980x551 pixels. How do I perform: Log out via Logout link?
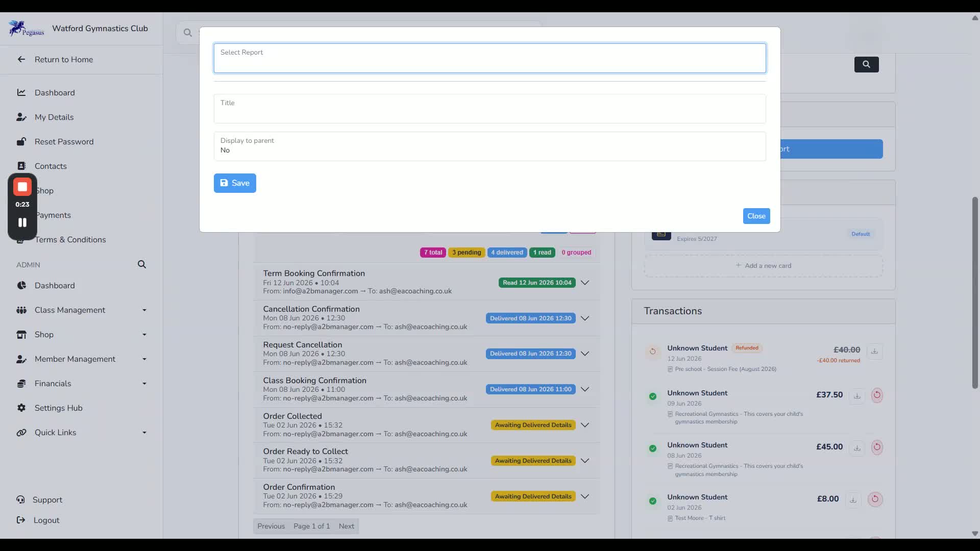tap(46, 520)
